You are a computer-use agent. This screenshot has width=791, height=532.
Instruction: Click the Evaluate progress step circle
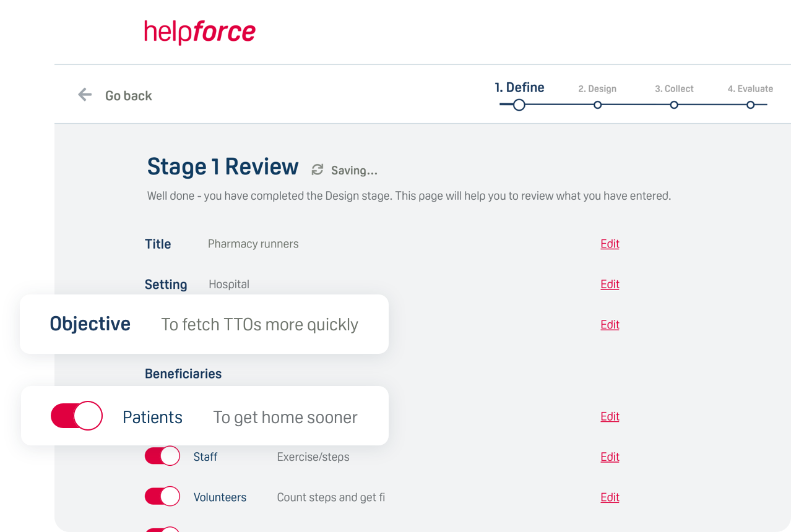750,105
